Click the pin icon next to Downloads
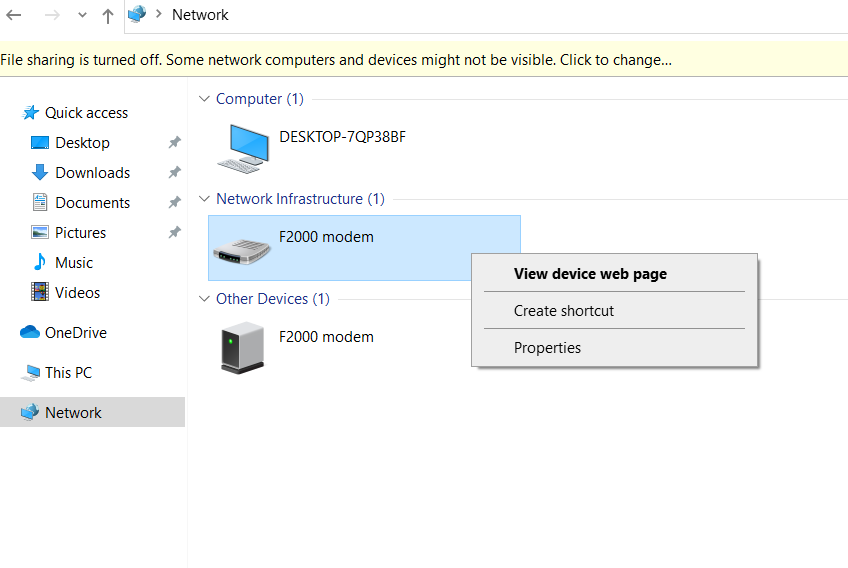This screenshot has height=568, width=848. pyautogui.click(x=174, y=172)
